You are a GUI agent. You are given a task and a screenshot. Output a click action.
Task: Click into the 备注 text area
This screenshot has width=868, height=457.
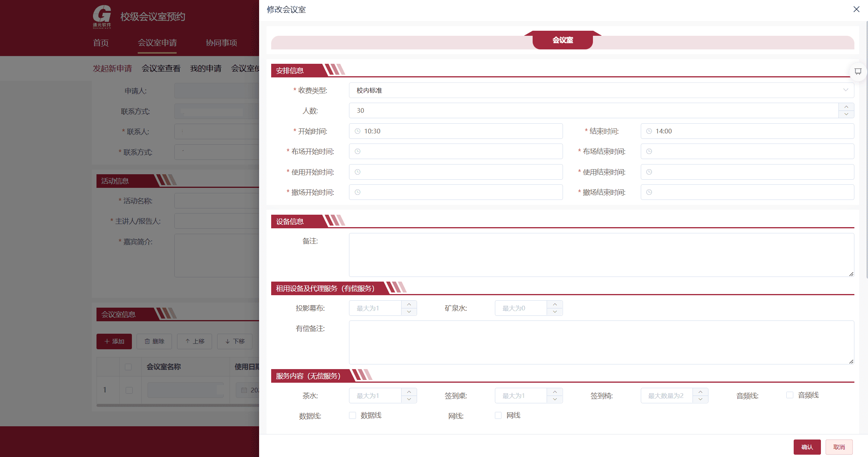click(x=601, y=255)
